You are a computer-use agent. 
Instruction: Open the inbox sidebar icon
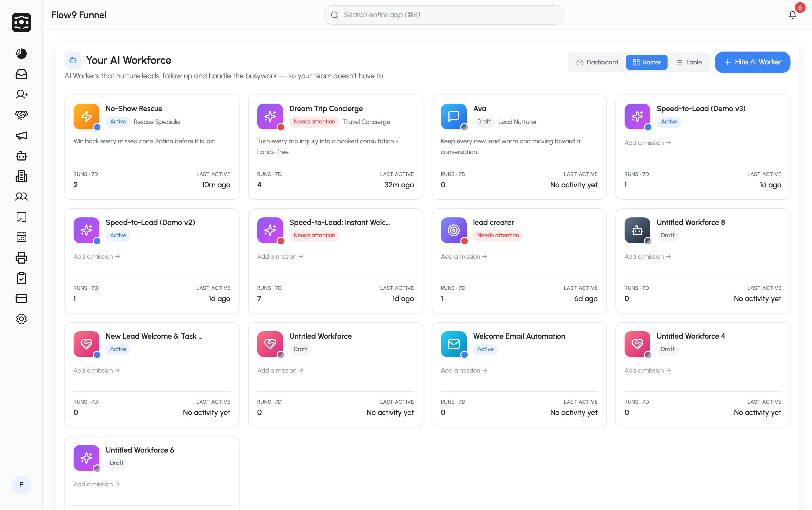[21, 74]
